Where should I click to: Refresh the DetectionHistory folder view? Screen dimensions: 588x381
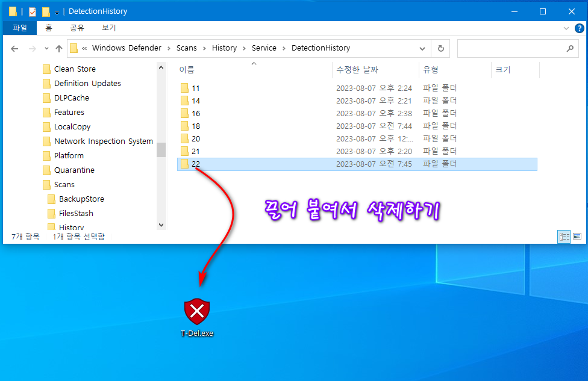pyautogui.click(x=440, y=48)
